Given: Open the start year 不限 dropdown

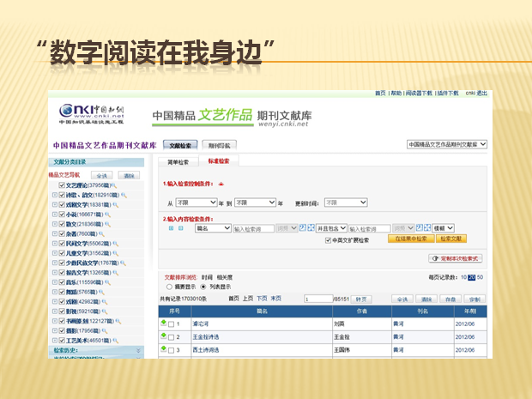Looking at the screenshot, I should coord(195,203).
